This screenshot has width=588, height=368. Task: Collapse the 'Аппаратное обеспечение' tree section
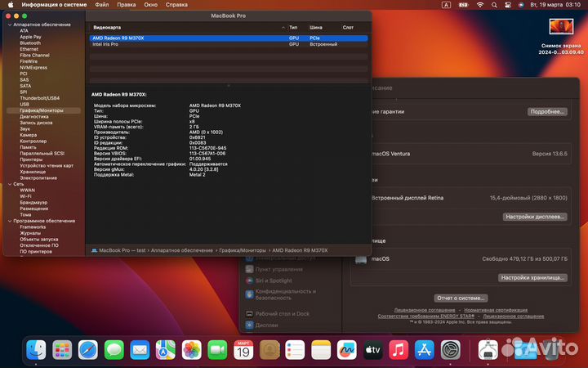point(10,25)
